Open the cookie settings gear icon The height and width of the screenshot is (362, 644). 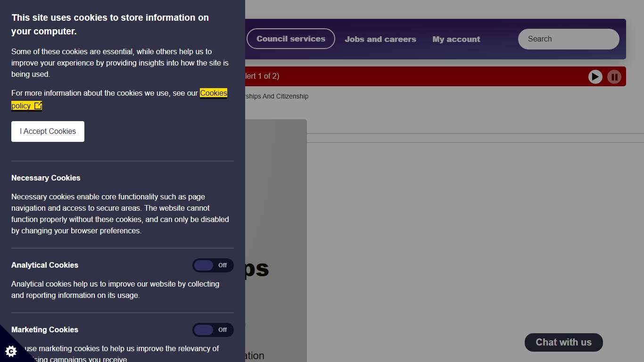pos(11,351)
